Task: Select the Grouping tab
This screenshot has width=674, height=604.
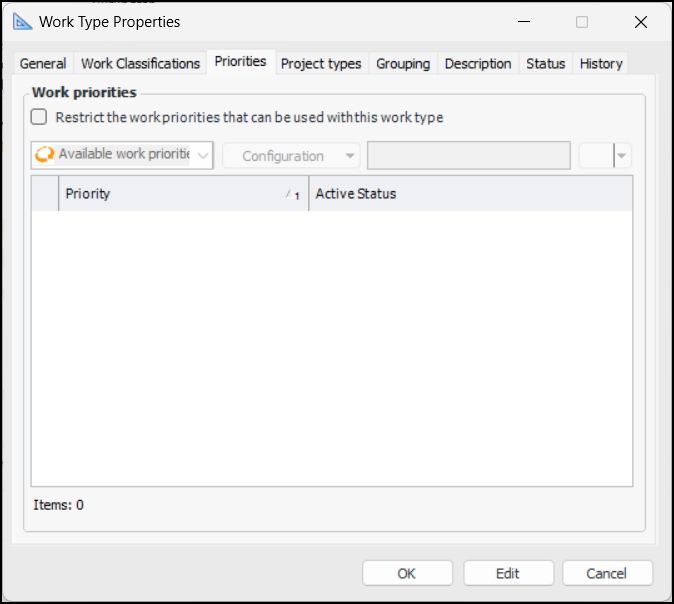Action: [403, 64]
